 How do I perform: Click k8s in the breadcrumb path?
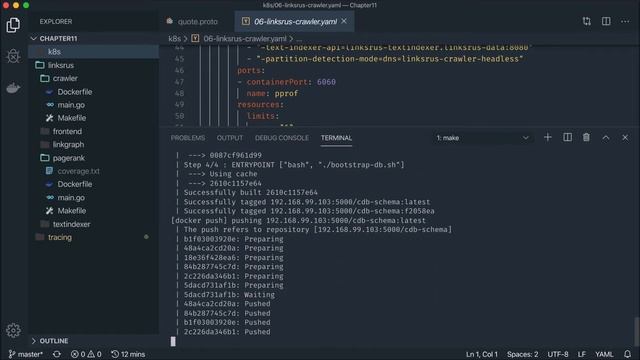tap(174, 39)
